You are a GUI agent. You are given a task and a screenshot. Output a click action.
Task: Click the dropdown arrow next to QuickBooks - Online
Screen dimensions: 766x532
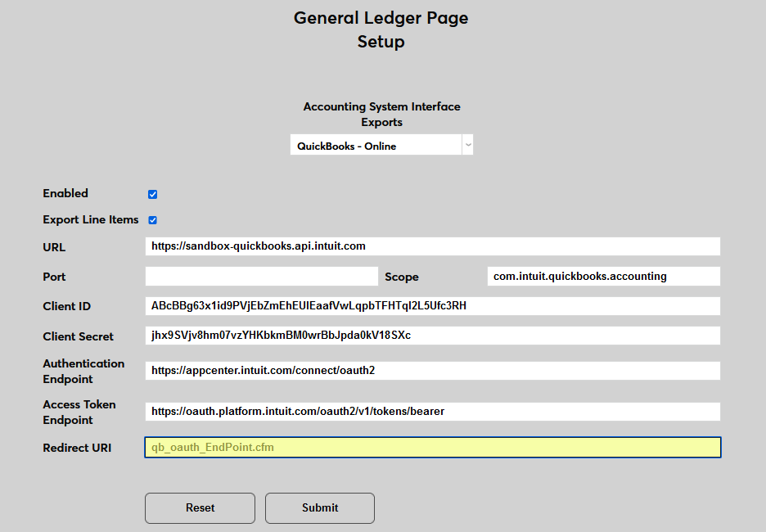467,144
